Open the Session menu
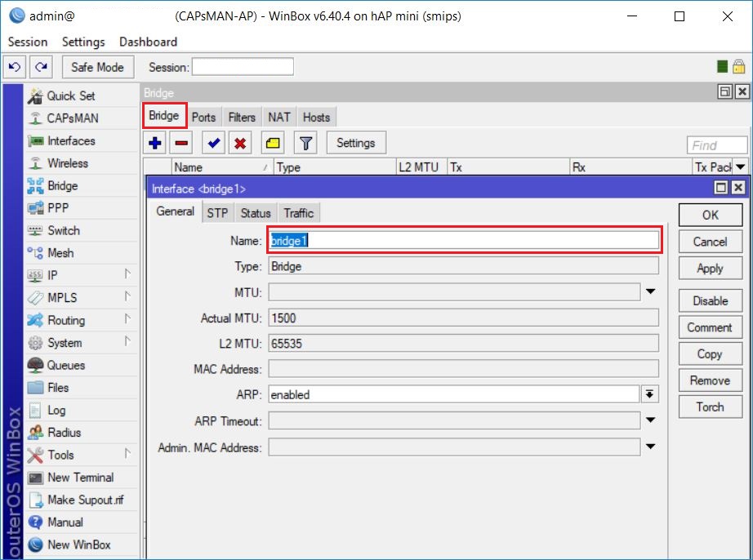The image size is (753, 560). (x=28, y=42)
